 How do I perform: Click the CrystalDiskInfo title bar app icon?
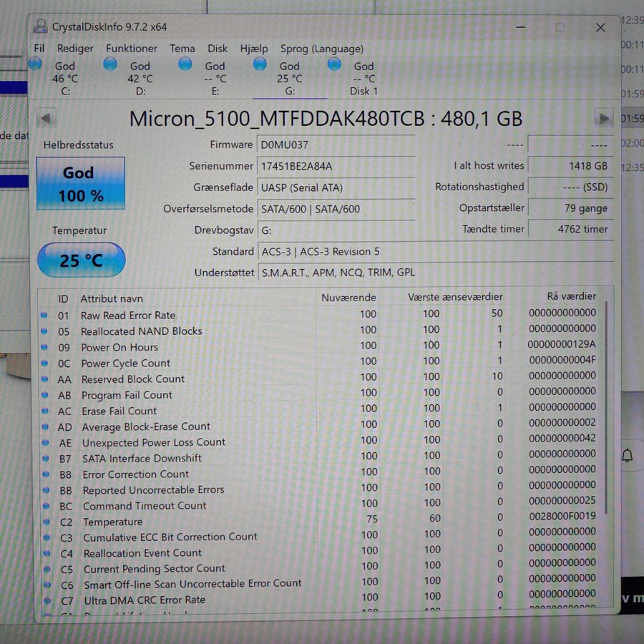coord(40,26)
